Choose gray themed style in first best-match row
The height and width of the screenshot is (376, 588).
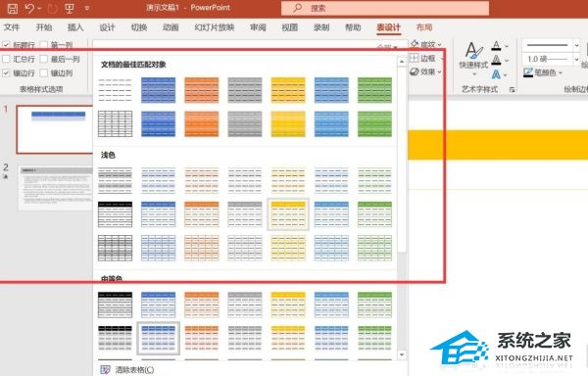tap(245, 90)
